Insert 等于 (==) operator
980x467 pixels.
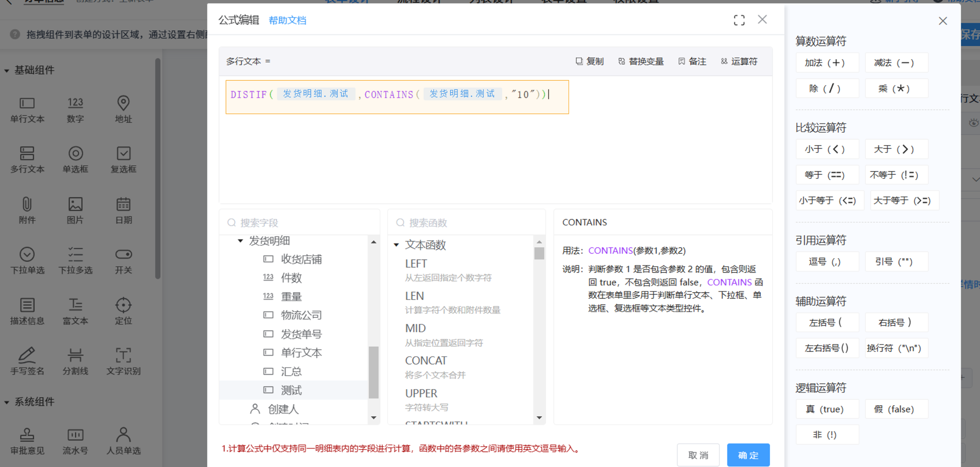827,175
